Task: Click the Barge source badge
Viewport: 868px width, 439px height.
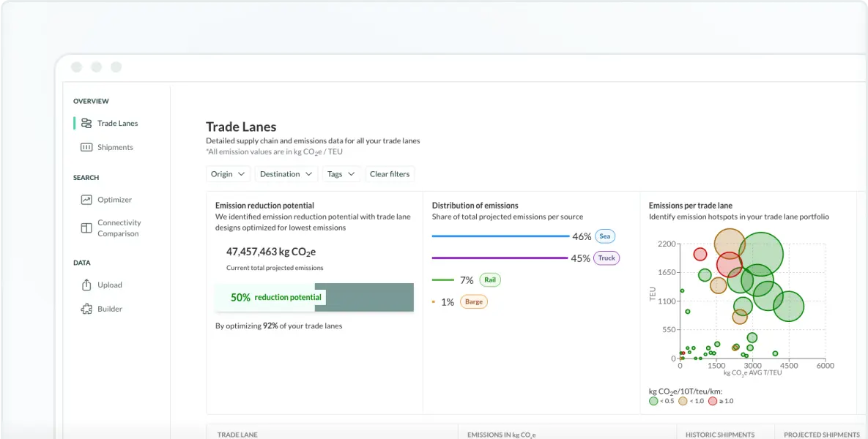Action: 473,301
